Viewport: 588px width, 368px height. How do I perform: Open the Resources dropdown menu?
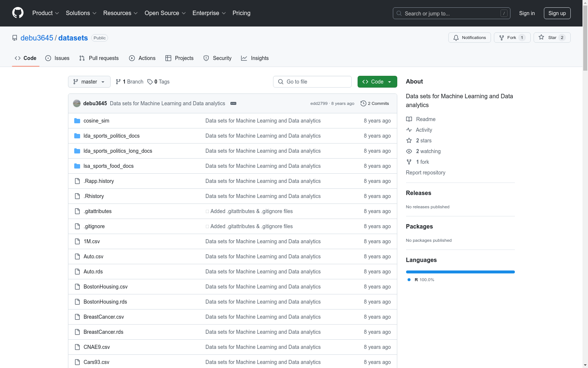121,13
